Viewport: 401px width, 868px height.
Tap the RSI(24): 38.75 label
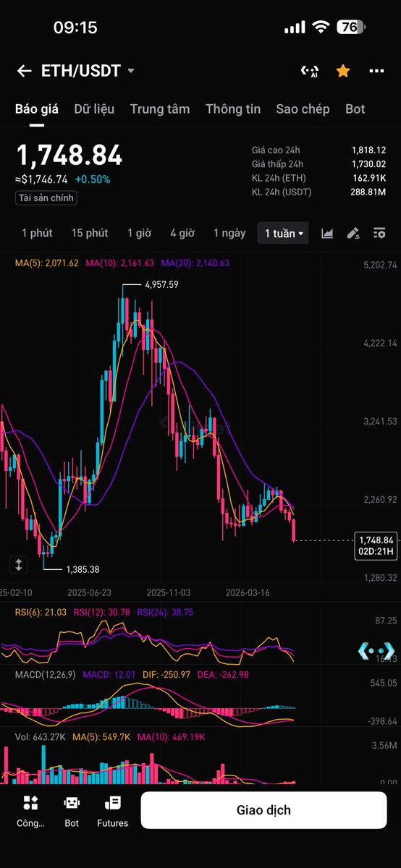165,612
